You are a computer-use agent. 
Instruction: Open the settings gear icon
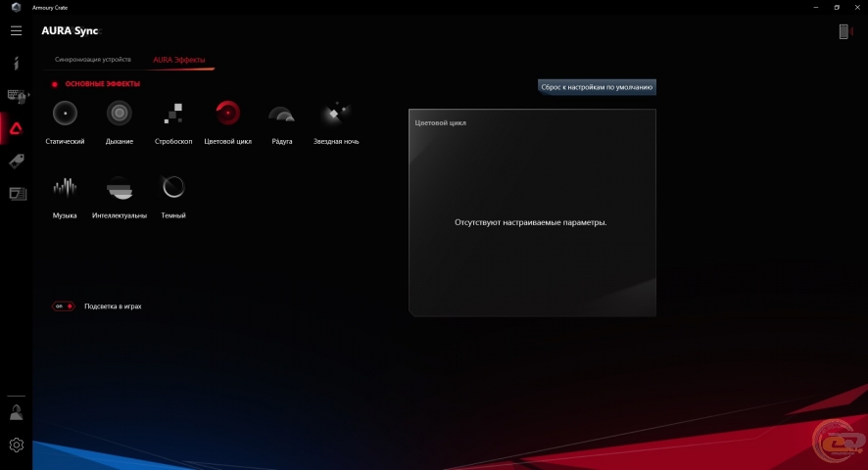pos(16,445)
